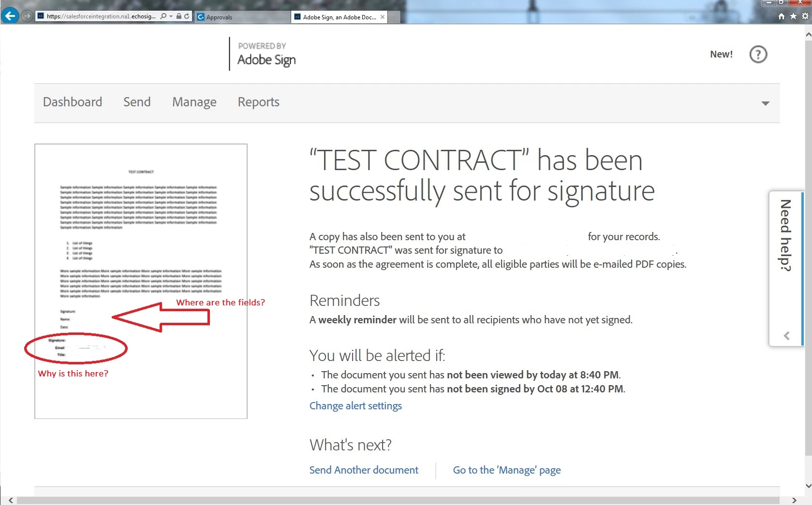The width and height of the screenshot is (812, 505).
Task: Select the Adobe Sign browser tab
Action: coord(339,17)
